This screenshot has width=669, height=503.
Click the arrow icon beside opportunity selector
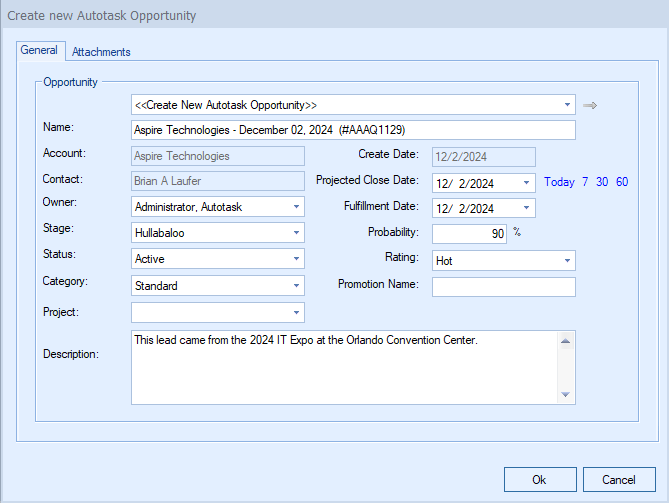coord(590,105)
